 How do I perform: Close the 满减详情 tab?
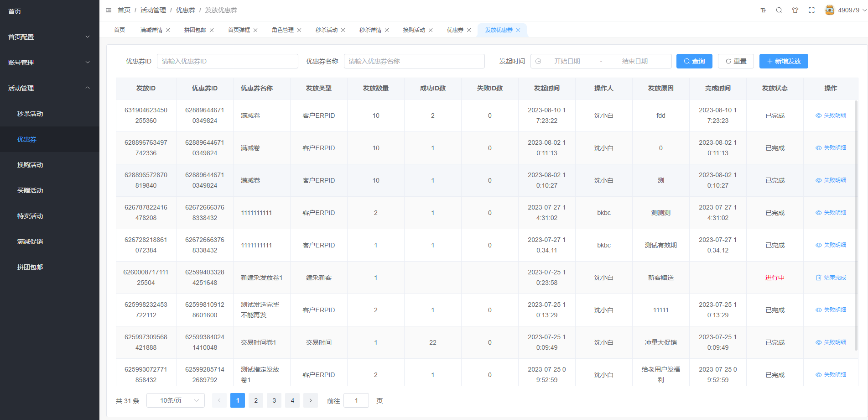point(168,30)
